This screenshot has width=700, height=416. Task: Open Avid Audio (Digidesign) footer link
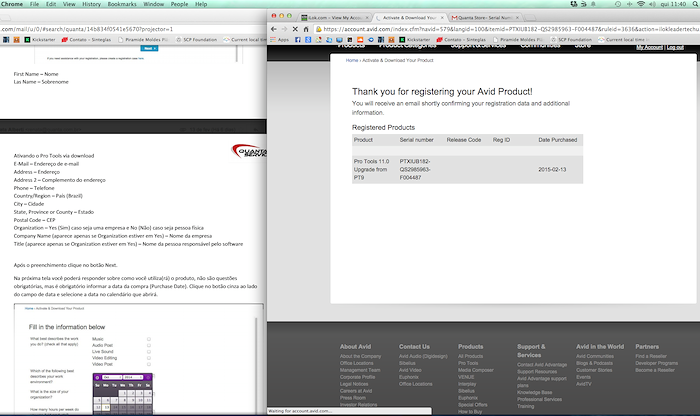pyautogui.click(x=423, y=356)
